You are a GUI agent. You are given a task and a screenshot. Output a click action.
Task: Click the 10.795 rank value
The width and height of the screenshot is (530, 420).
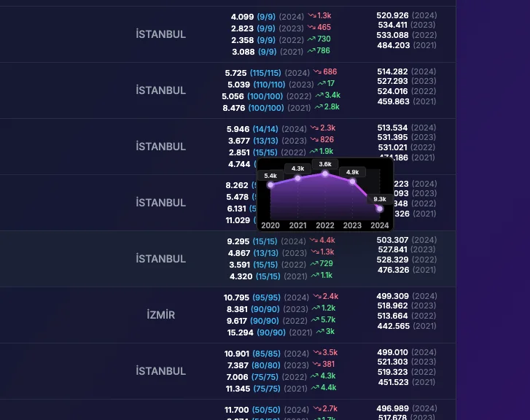click(x=236, y=297)
